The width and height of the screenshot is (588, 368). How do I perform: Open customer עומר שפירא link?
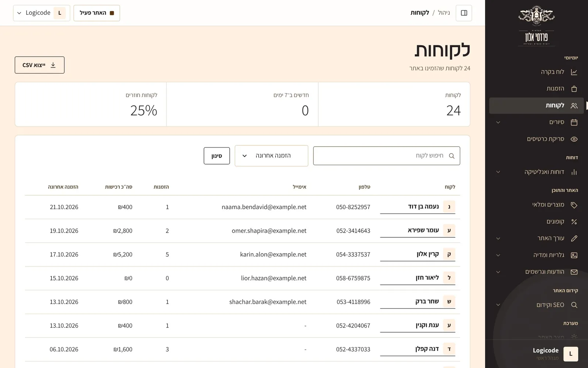pos(417,230)
